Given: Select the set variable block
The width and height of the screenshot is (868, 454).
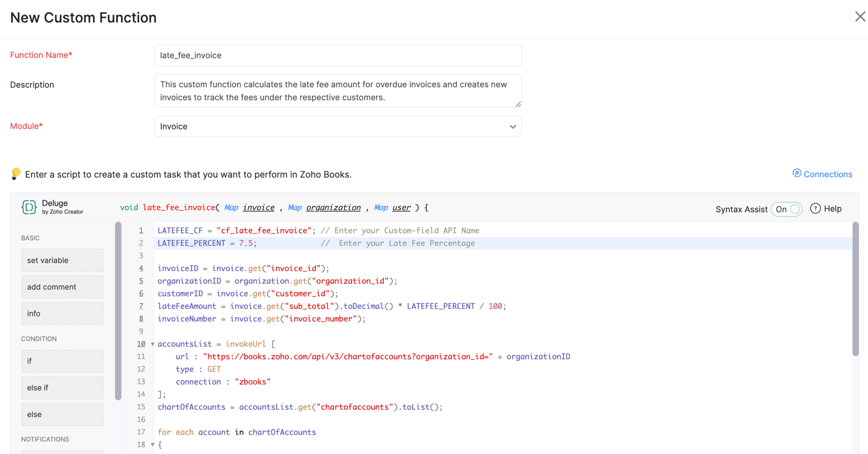Looking at the screenshot, I should click(62, 260).
